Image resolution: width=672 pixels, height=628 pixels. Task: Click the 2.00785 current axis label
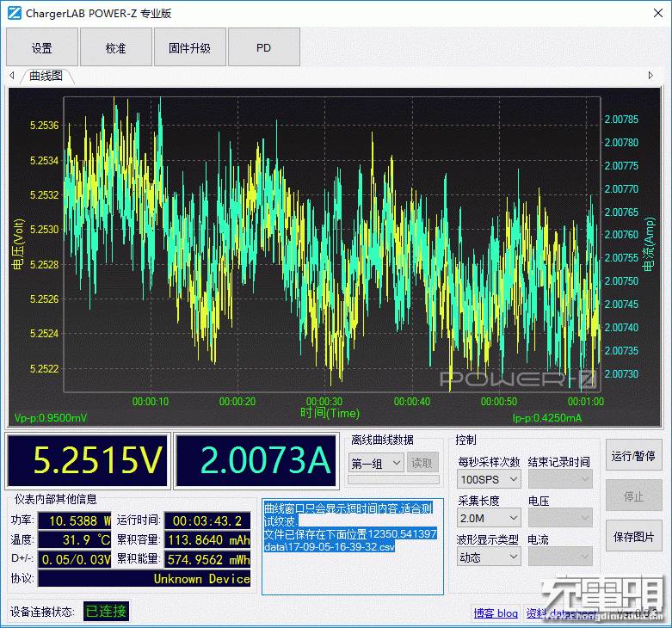621,120
